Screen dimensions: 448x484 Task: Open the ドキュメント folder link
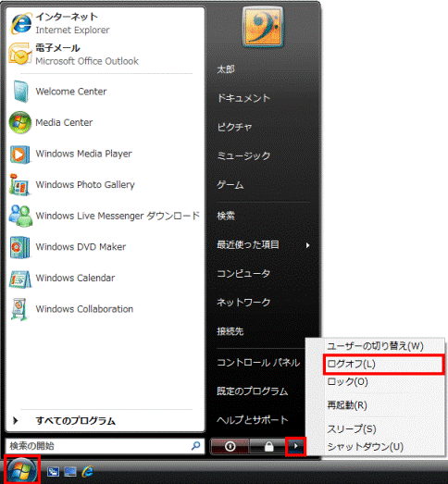pos(243,98)
